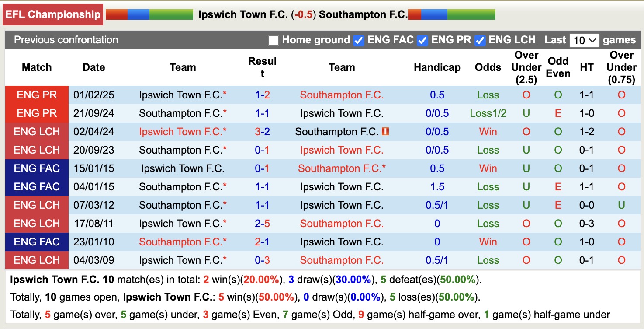The width and height of the screenshot is (644, 329).
Task: Click the ENG FAC badge on the 15/01/15 row
Action: [x=37, y=168]
